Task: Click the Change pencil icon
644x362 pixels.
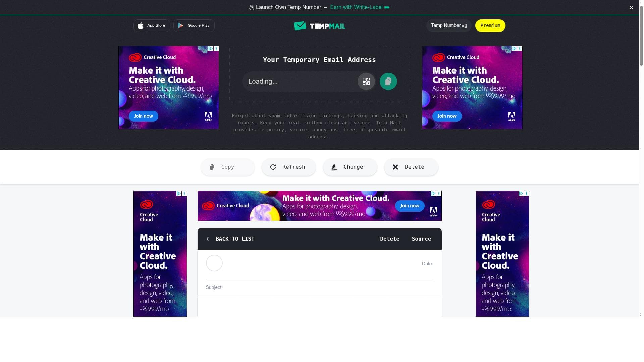Action: (334, 167)
